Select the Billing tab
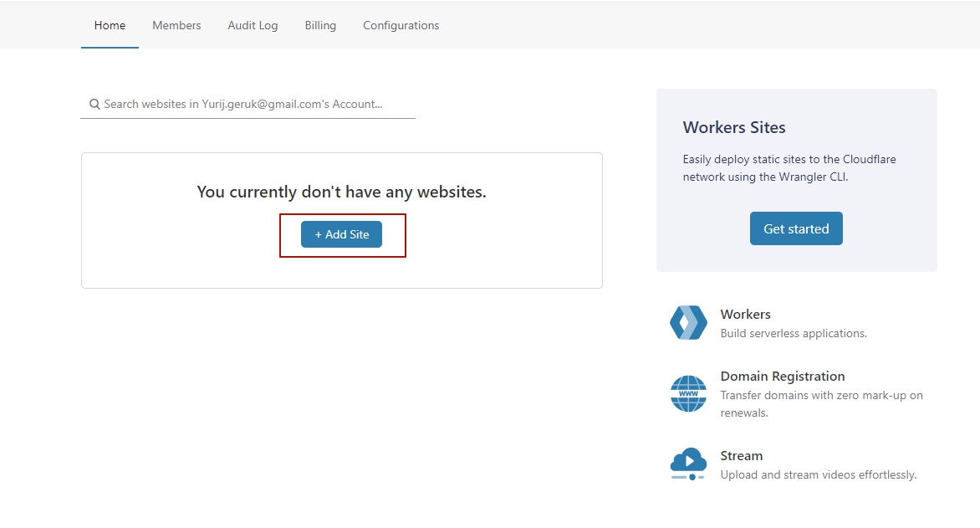The image size is (980, 528). (x=320, y=26)
